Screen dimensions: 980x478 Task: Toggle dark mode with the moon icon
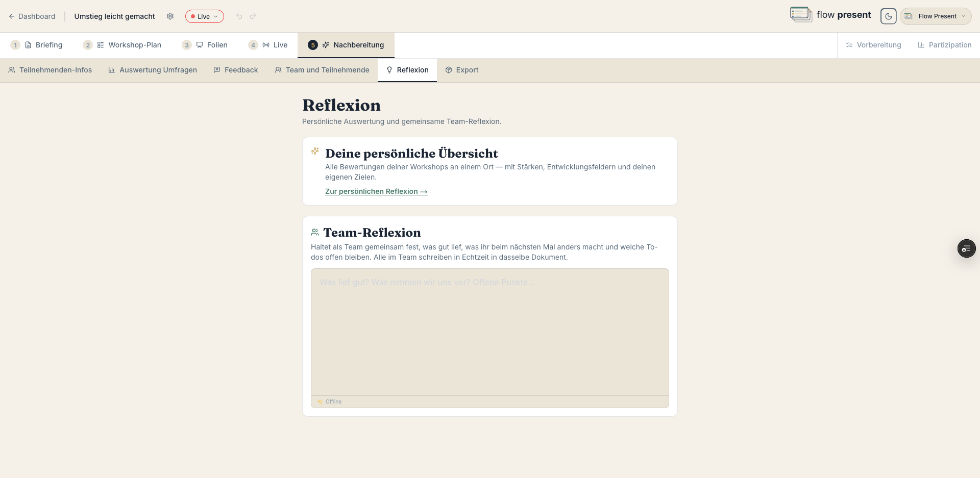(888, 16)
